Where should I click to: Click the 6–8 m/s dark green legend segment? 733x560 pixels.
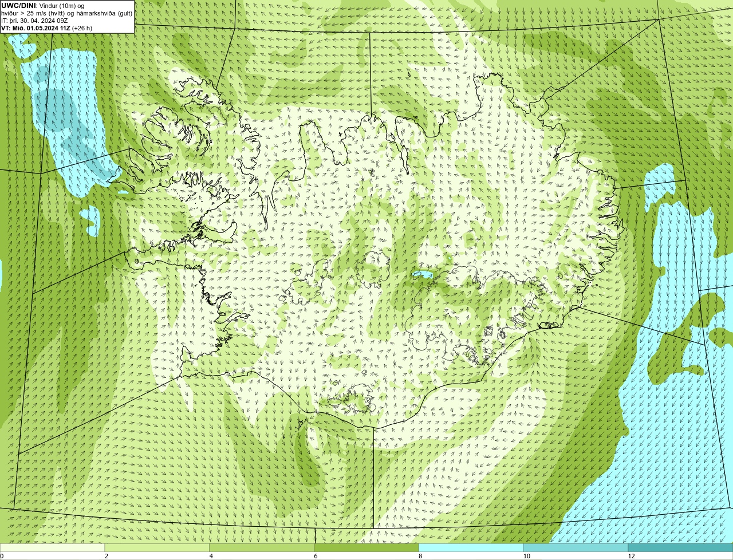point(366,548)
